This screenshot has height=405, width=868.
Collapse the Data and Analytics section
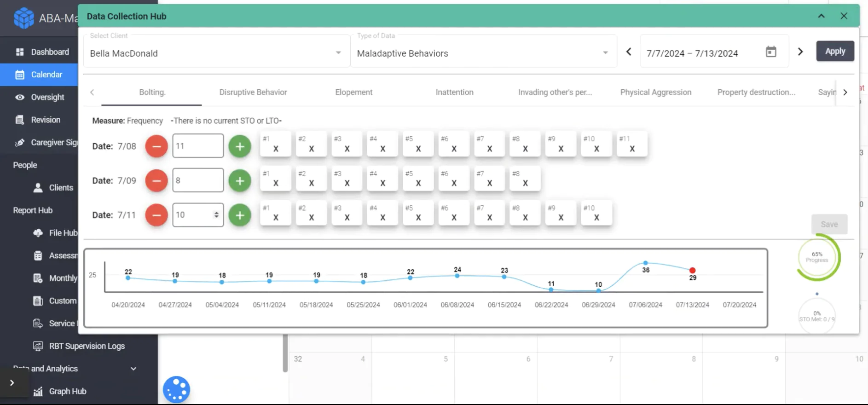(x=133, y=369)
